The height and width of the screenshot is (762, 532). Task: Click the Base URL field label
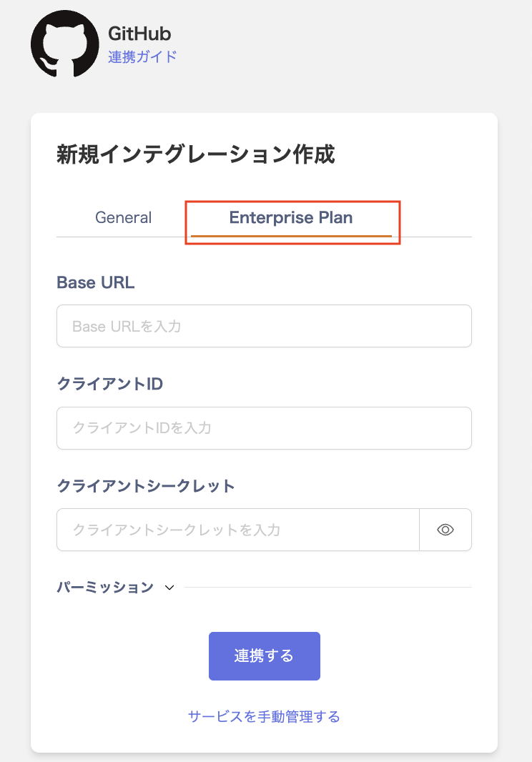95,282
